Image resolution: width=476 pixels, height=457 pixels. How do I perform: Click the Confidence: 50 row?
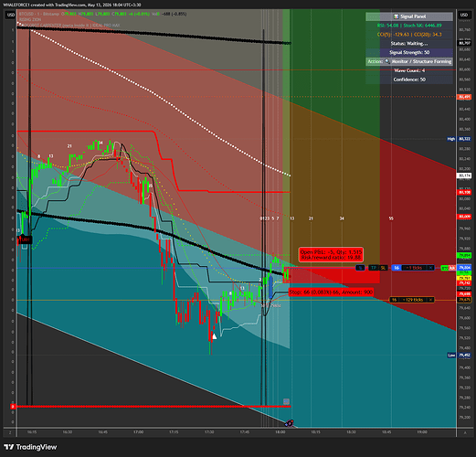pyautogui.click(x=409, y=80)
